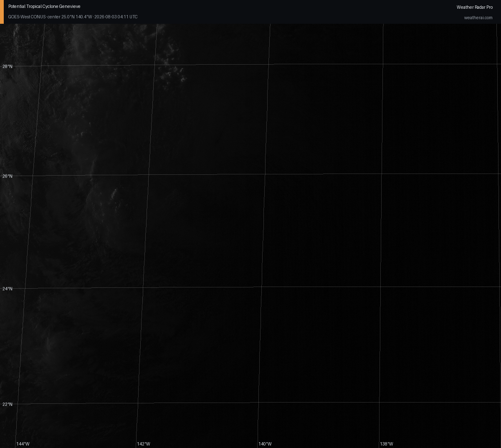Click the 22°N latitude label

tap(8, 405)
